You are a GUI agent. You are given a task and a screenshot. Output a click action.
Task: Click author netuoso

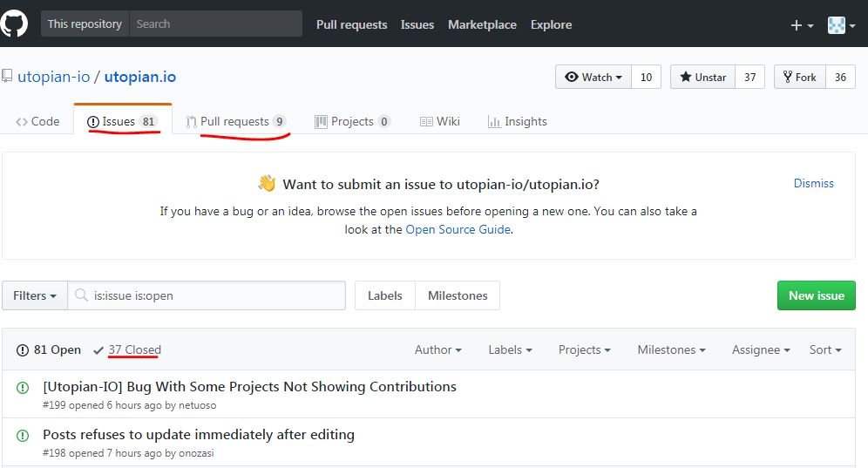tap(197, 405)
